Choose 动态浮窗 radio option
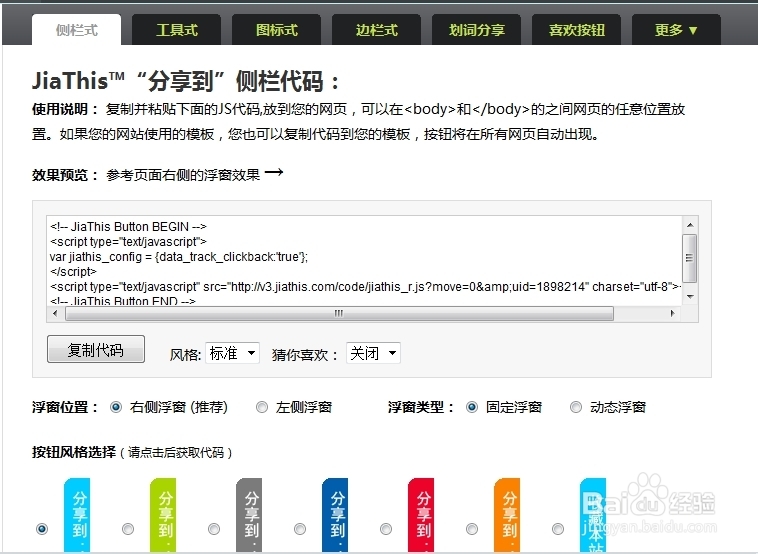 click(576, 407)
